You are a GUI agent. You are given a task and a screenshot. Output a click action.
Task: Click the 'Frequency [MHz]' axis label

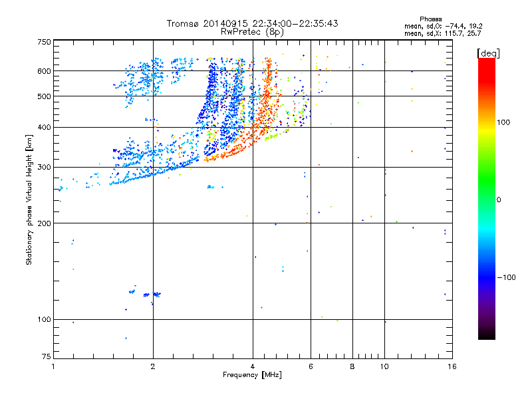click(x=252, y=375)
